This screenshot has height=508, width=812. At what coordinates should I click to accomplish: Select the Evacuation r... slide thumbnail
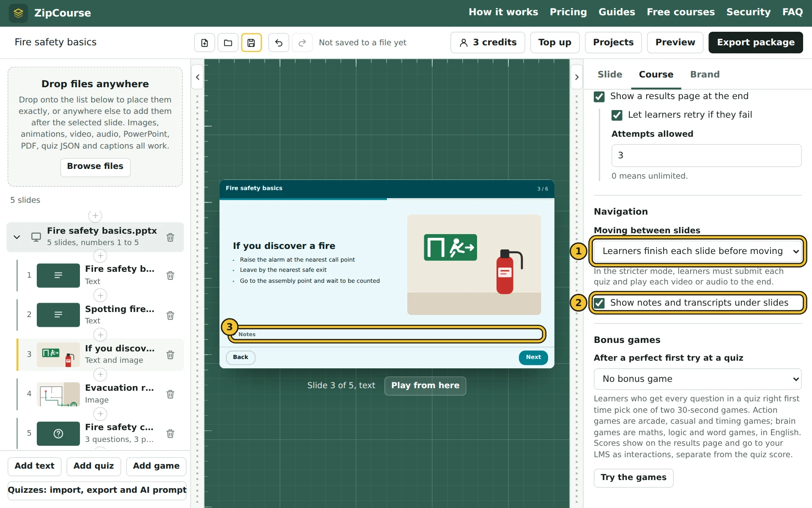pyautogui.click(x=58, y=394)
